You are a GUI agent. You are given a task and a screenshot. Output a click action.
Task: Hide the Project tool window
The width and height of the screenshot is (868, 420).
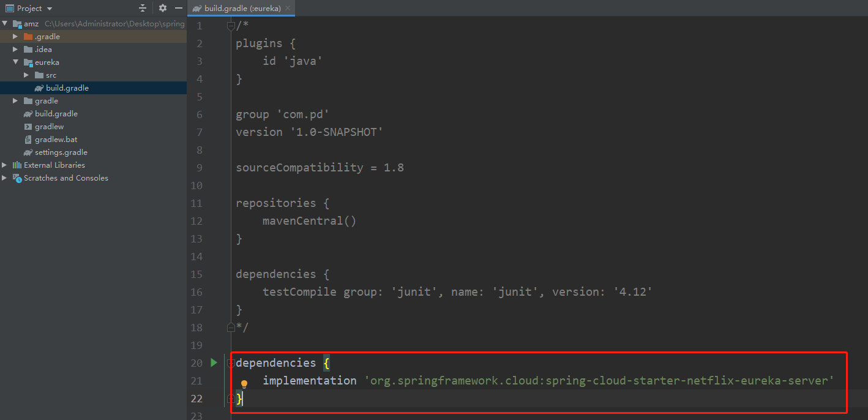[179, 8]
